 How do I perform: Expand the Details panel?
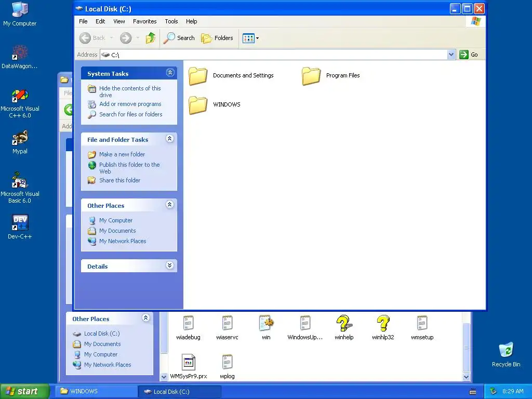point(170,265)
